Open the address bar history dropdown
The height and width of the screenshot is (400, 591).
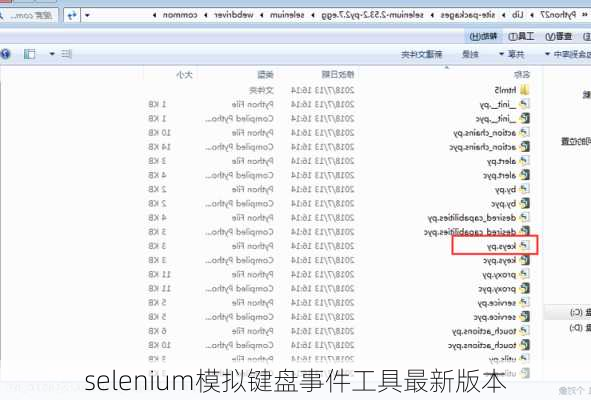[87, 15]
